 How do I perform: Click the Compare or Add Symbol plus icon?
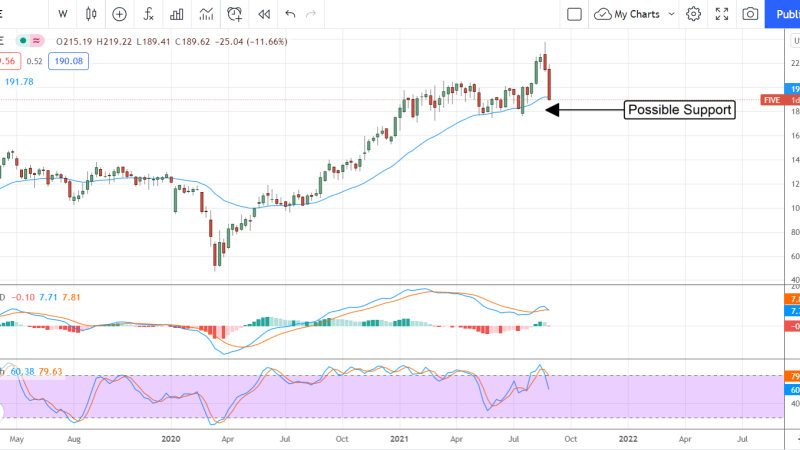pos(120,14)
